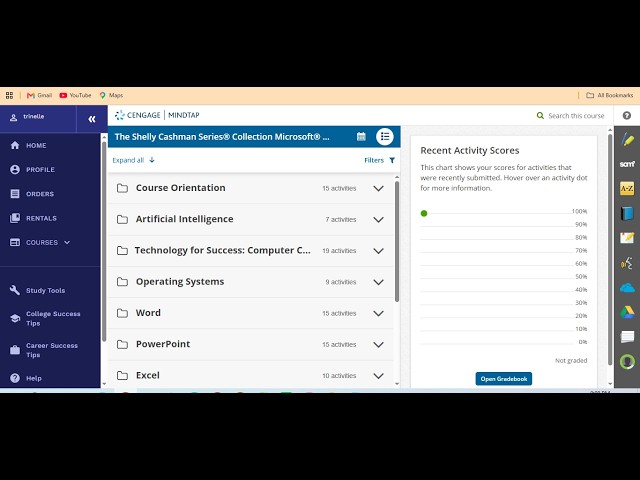
Task: Expand Technology for Success folder chevron
Action: 378,251
